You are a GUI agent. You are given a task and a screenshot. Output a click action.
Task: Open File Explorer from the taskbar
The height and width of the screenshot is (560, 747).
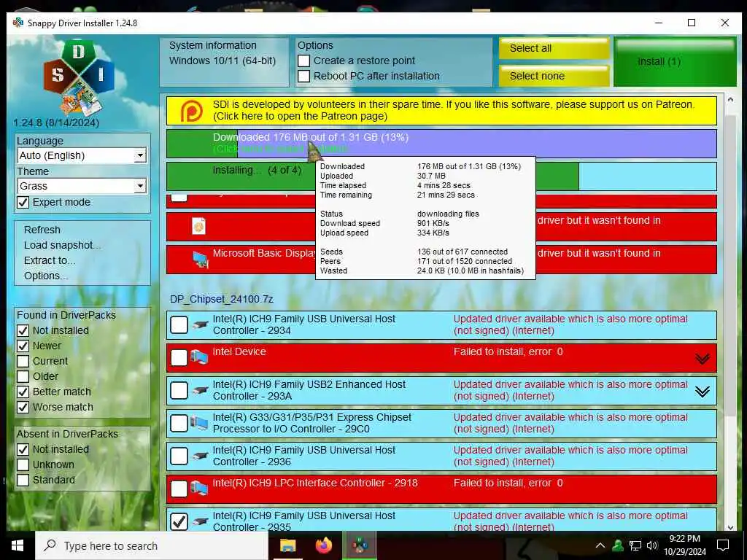coord(287,545)
